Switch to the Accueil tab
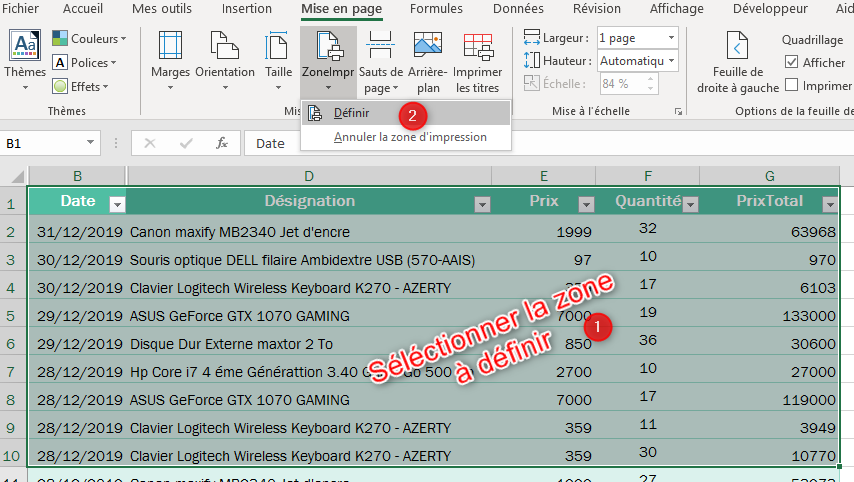 coord(83,9)
